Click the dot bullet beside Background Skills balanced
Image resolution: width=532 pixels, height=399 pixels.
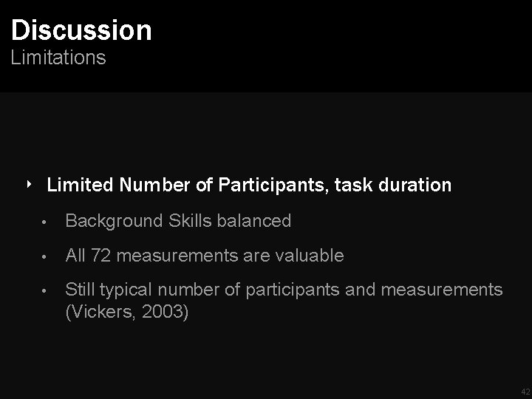point(46,221)
